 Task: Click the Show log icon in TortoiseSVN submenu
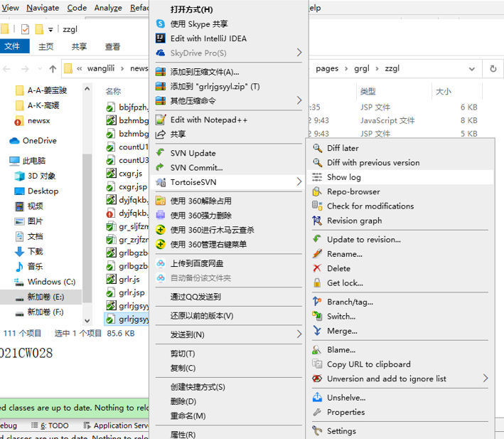pos(317,177)
